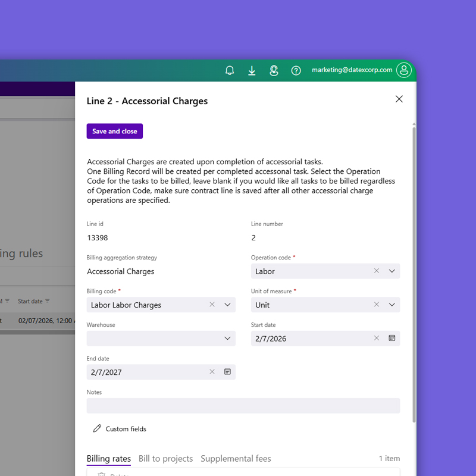Viewport: 476px width, 476px height.
Task: Open the Custom fields editor
Action: (120, 429)
